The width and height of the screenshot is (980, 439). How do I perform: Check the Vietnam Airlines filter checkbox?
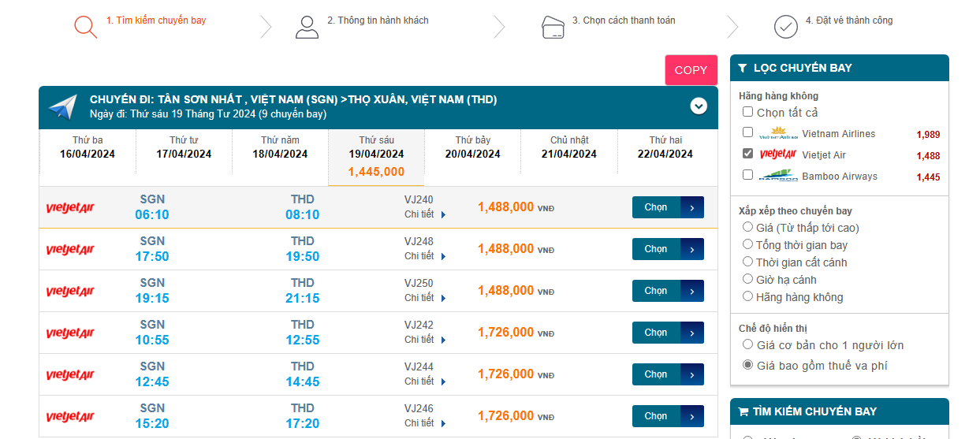748,132
